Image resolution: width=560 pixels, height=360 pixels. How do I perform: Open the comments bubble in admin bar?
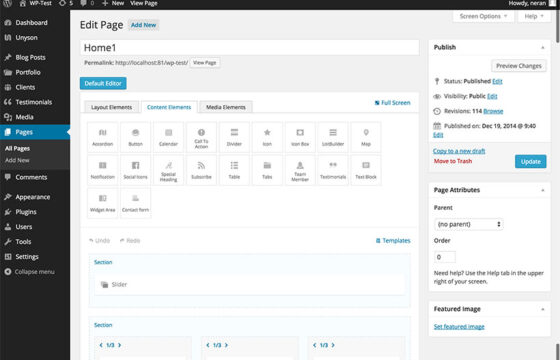pyautogui.click(x=87, y=4)
